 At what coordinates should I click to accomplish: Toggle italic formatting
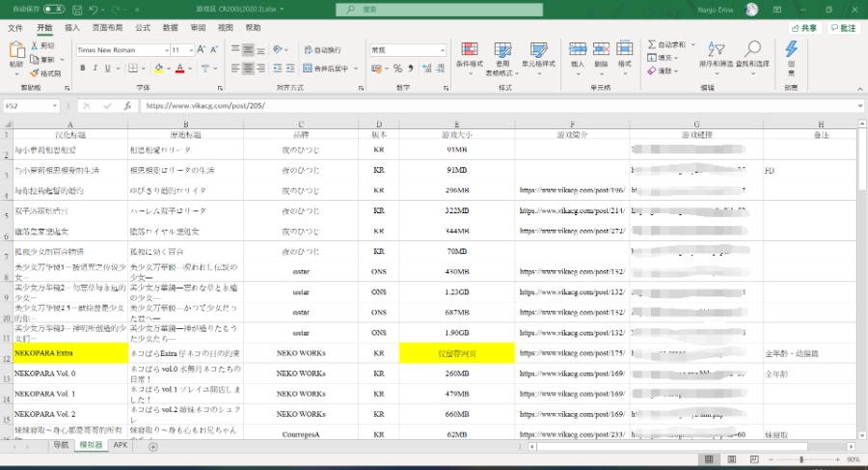tap(95, 69)
